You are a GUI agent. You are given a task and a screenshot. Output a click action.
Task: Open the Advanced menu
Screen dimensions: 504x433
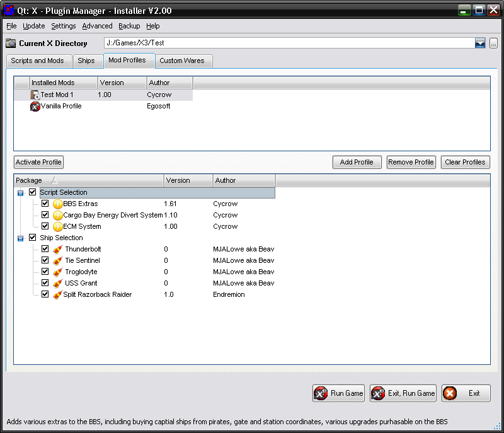click(97, 26)
